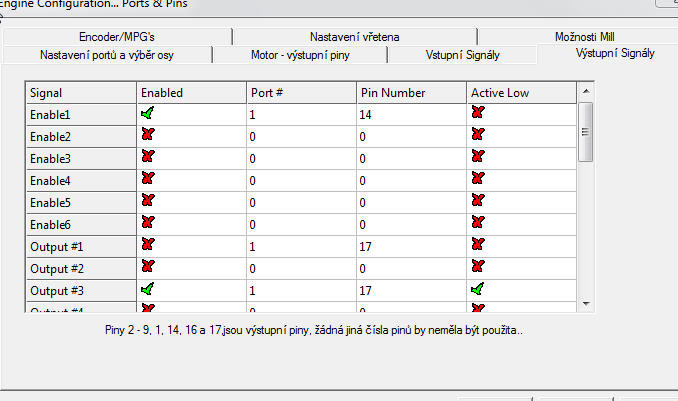Click the red X Enabled icon for Enable2
Image resolution: width=678 pixels, height=401 pixels.
click(x=148, y=136)
